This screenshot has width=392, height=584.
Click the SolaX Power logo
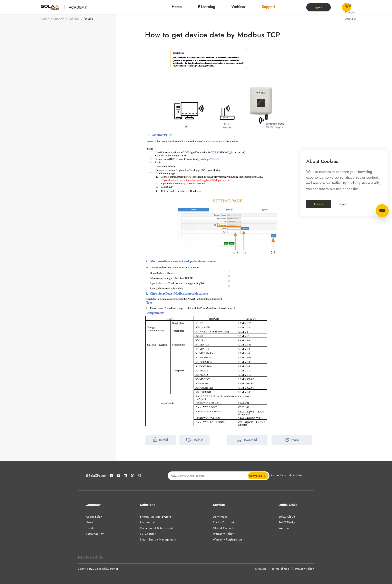pos(50,7)
